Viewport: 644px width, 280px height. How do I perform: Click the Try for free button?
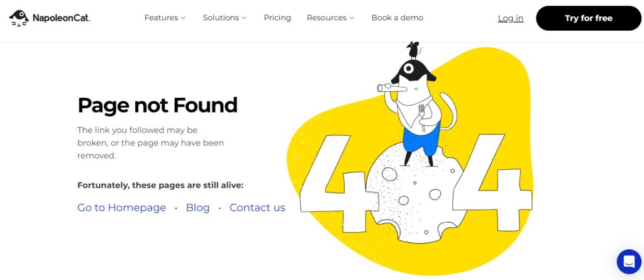coord(589,18)
